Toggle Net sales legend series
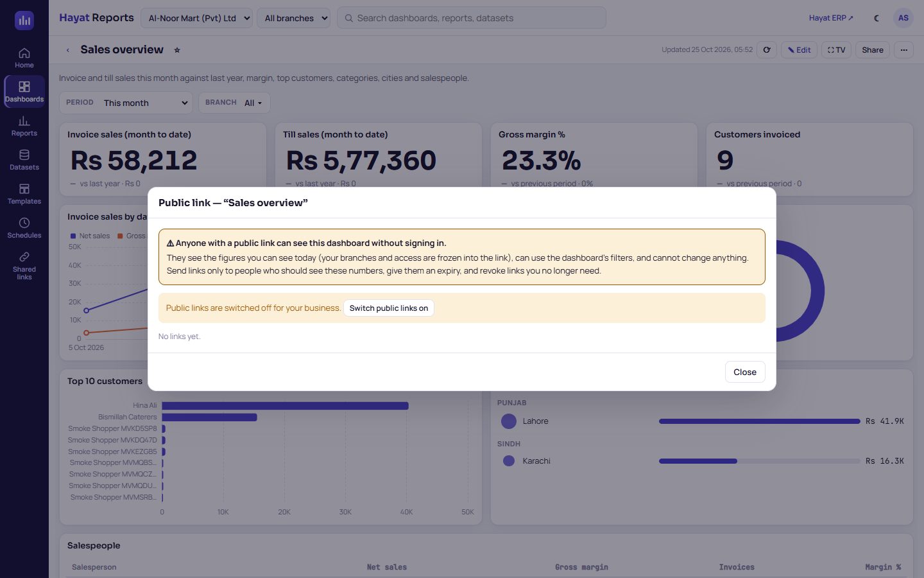Screen dimensions: 924x578 [90, 236]
